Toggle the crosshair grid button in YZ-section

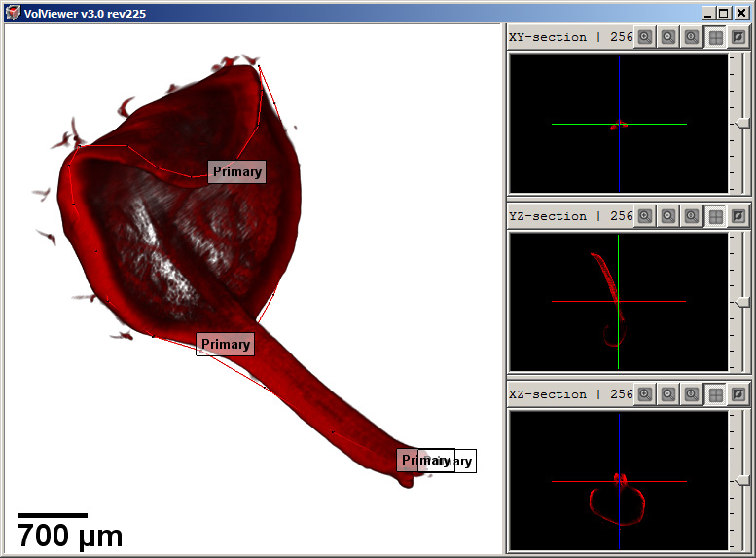(715, 216)
